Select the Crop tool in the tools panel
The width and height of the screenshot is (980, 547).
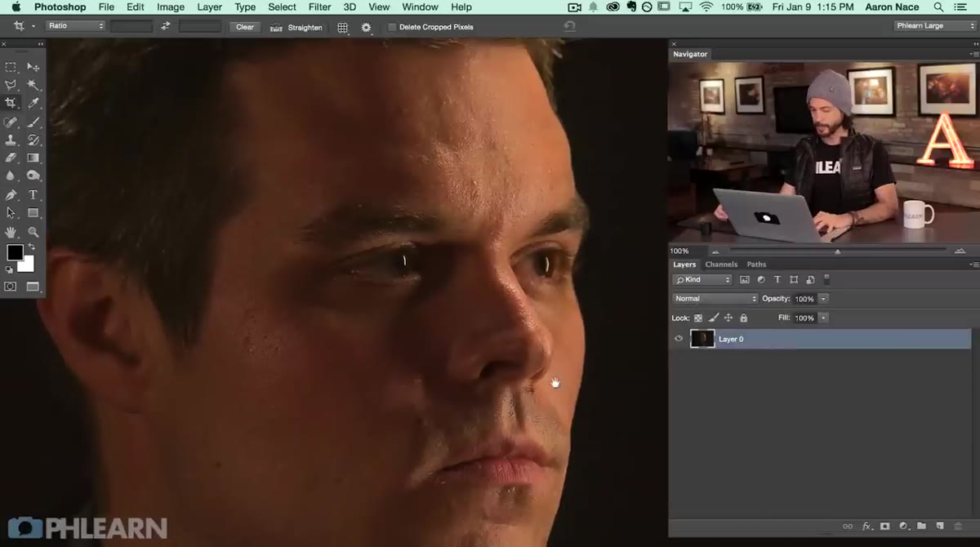pos(11,103)
